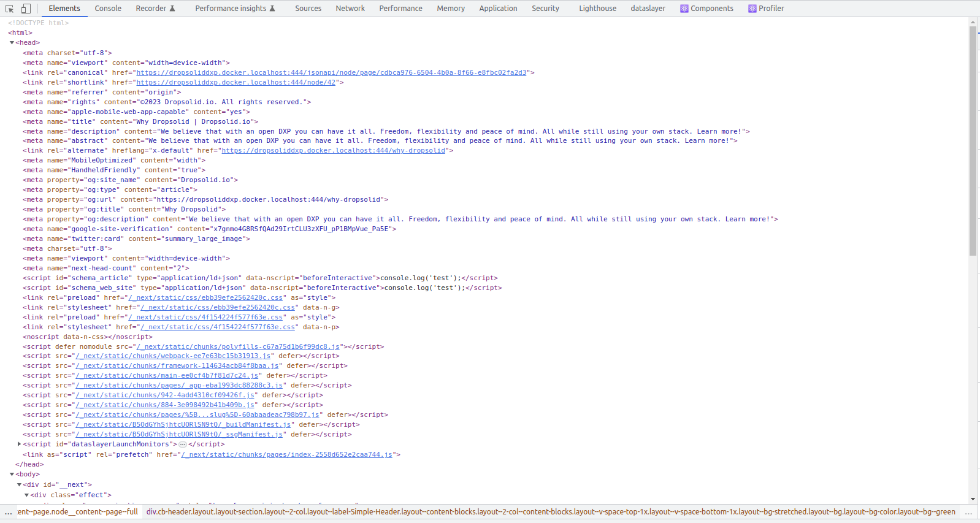Open the canonical jsonapi node page link
This screenshot has height=523, width=980.
coord(331,72)
